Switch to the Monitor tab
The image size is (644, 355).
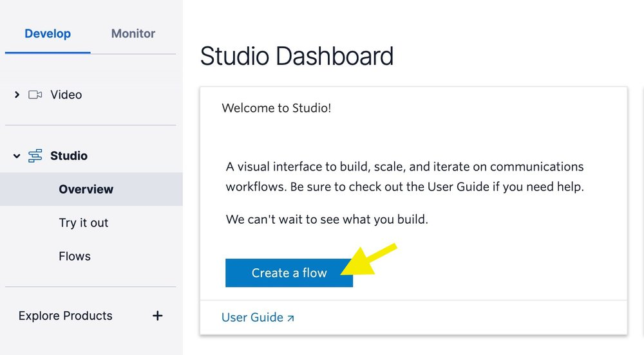133,33
